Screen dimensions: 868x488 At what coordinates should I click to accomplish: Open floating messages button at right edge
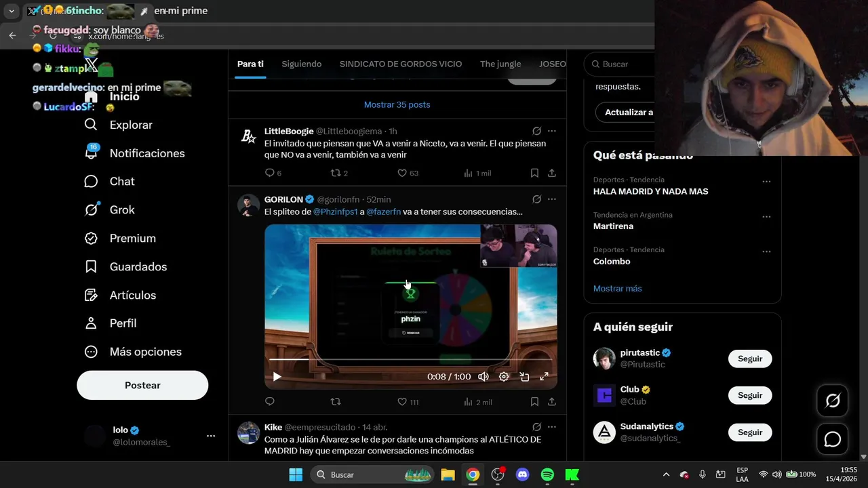pos(832,439)
